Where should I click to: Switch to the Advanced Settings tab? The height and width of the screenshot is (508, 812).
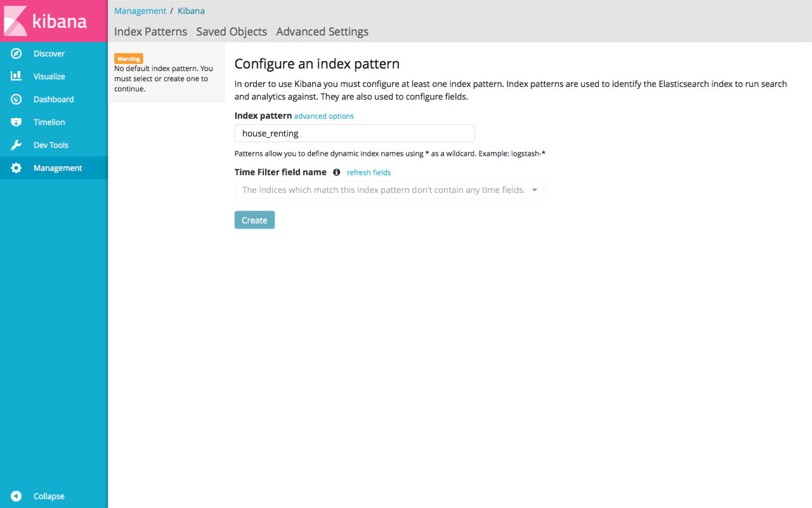tap(322, 32)
